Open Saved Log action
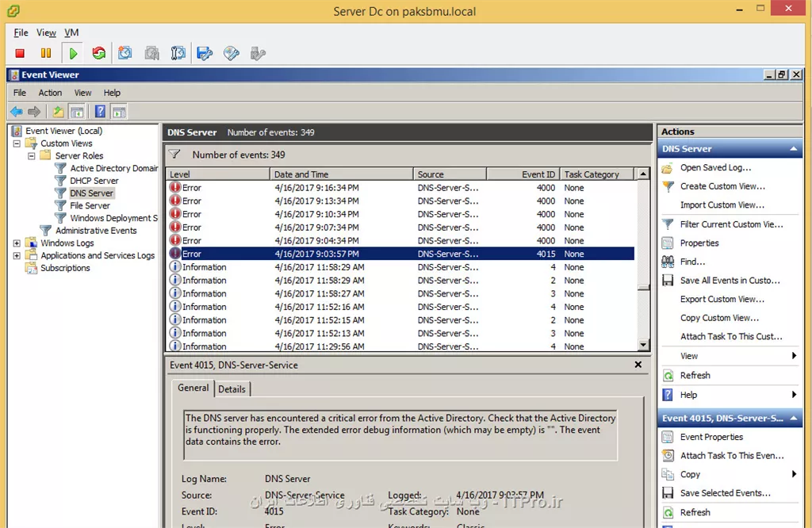The height and width of the screenshot is (528, 812). click(715, 168)
